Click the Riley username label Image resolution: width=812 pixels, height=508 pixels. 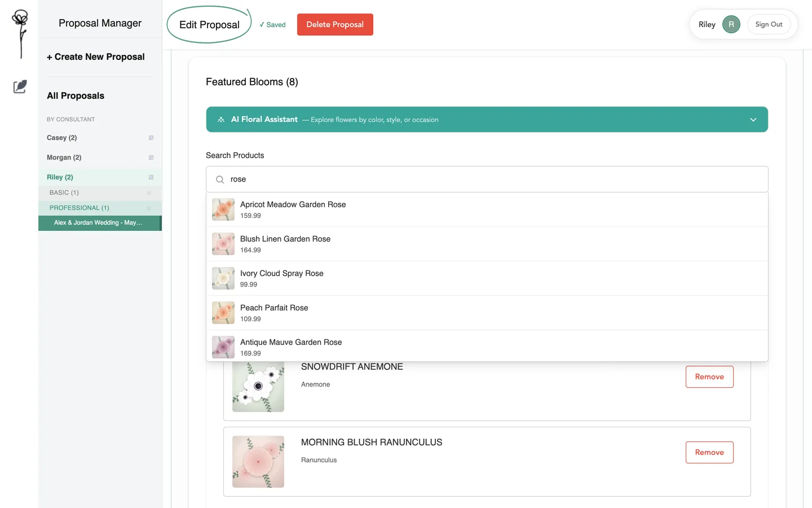707,24
